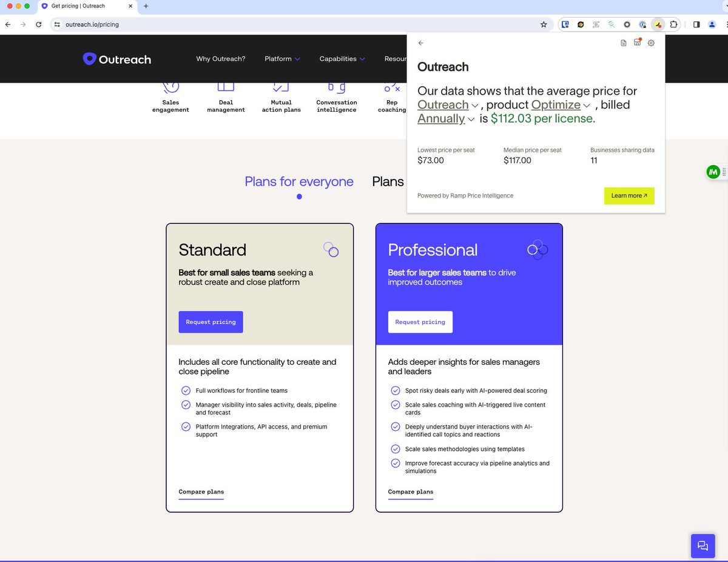Go back using the popup's arrow icon
The height and width of the screenshot is (562, 728).
[x=421, y=43]
